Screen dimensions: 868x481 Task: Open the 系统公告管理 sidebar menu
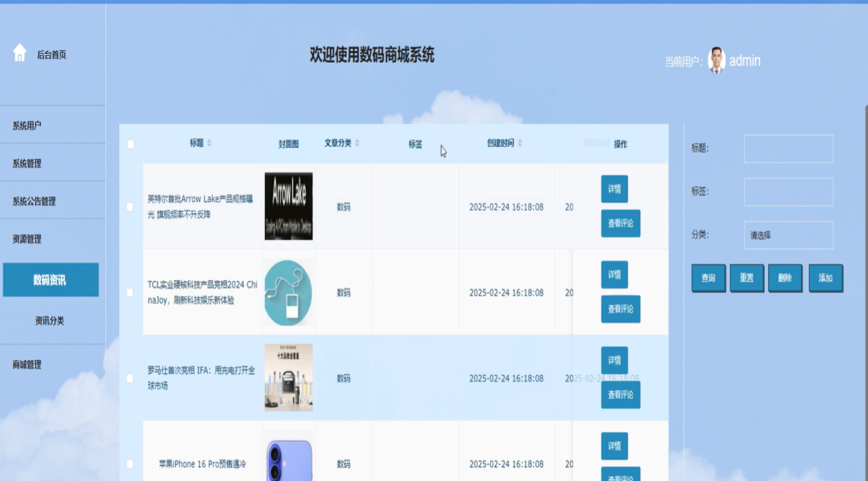[52, 201]
